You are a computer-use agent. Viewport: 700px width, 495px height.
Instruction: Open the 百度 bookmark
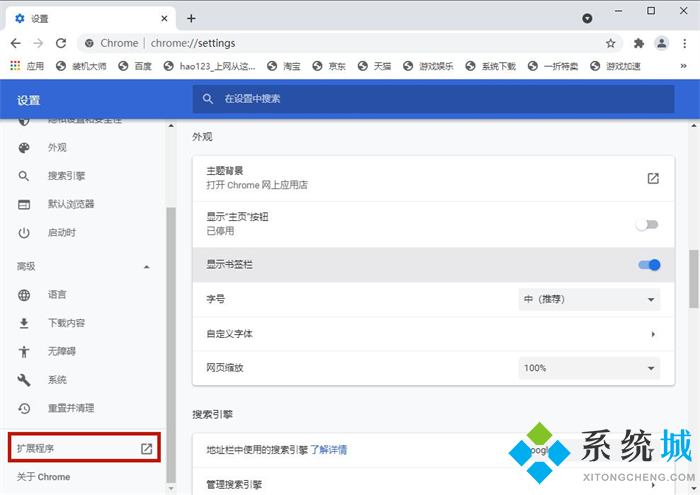pyautogui.click(x=135, y=66)
